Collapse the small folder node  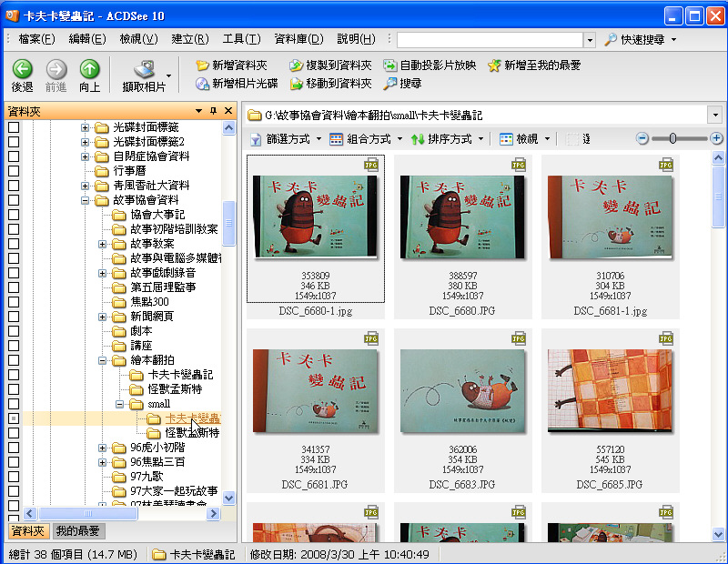point(119,404)
